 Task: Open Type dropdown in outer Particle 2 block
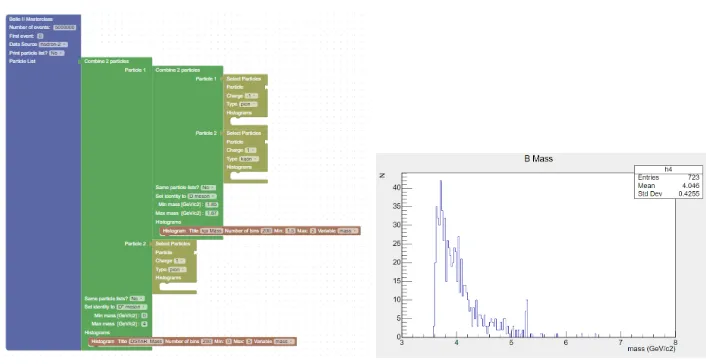177,269
